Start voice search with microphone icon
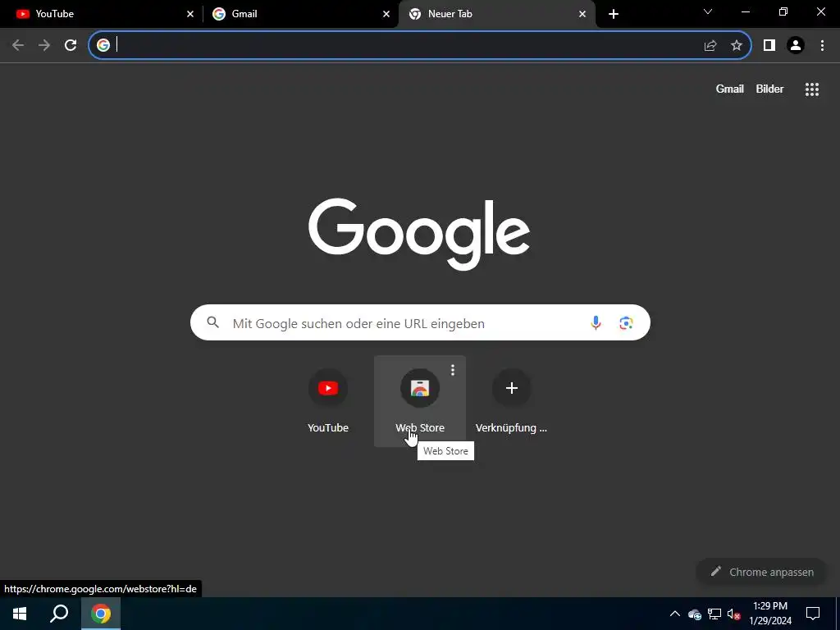Screen dimensions: 840x630 [x=596, y=322]
